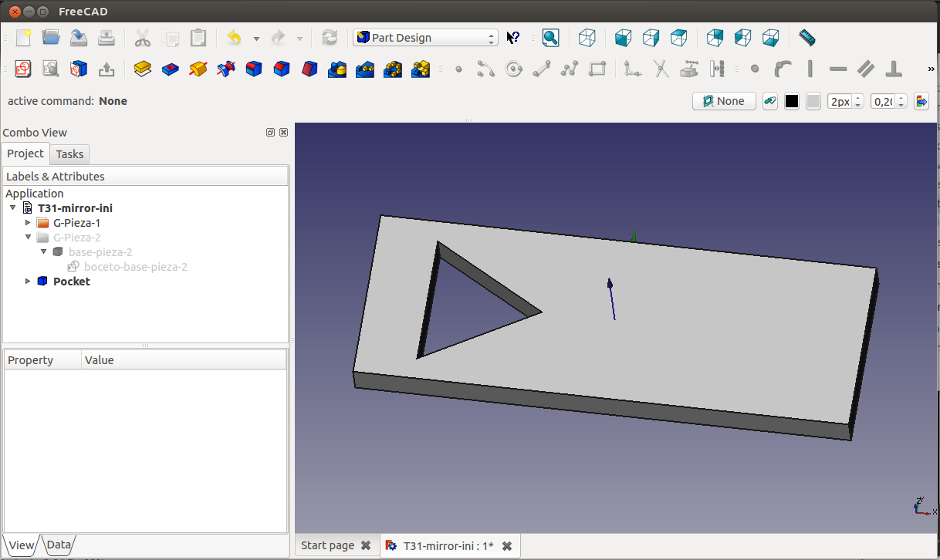Toggle construction mode icon beside None
This screenshot has height=560, width=940.
click(x=769, y=101)
